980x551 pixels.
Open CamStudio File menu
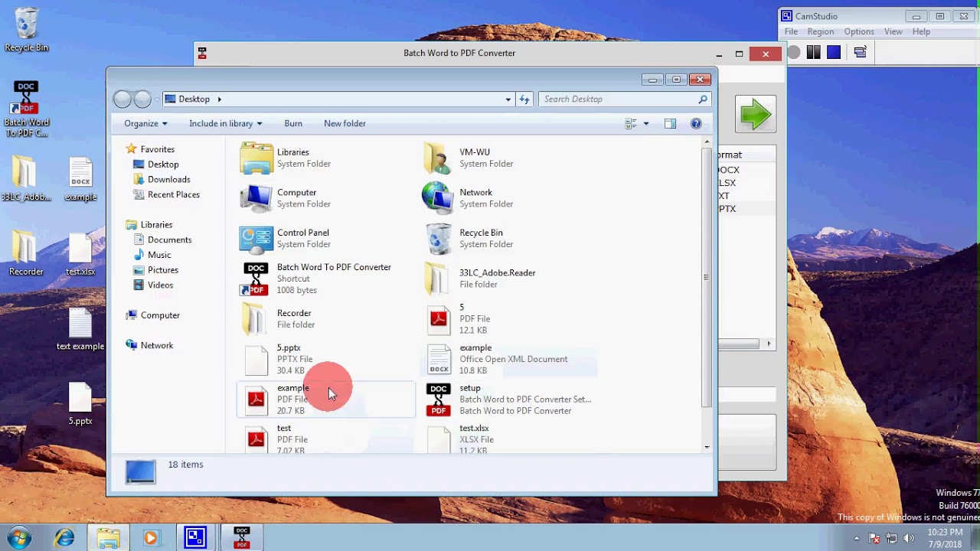coord(791,31)
